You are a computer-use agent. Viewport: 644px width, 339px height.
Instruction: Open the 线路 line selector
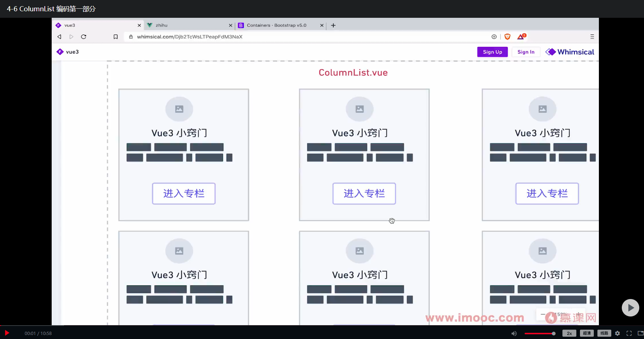(604, 334)
